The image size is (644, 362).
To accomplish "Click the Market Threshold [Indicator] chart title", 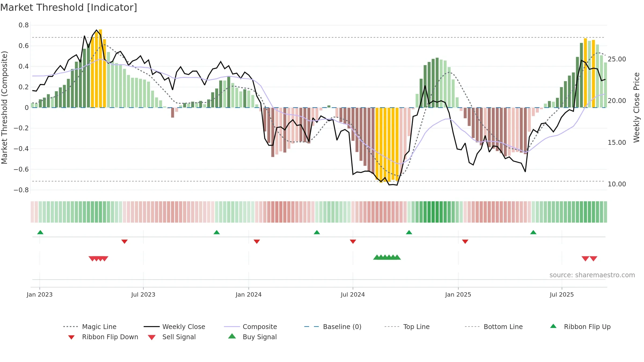I will coord(69,8).
